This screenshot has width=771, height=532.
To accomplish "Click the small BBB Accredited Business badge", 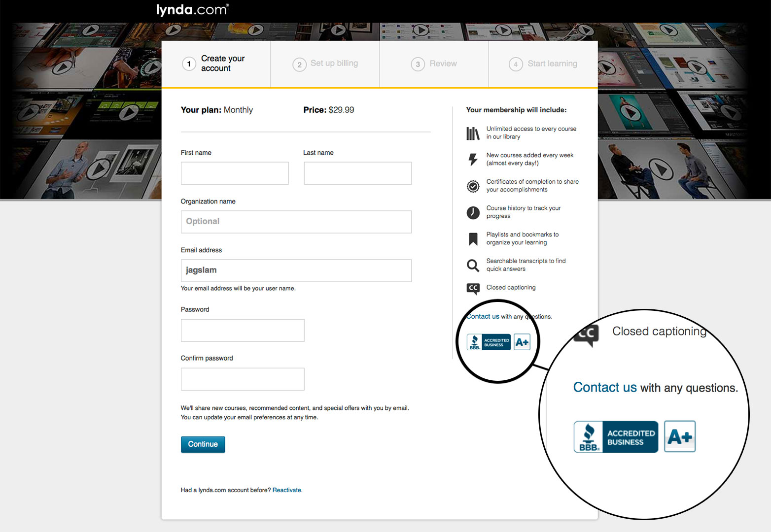I will (489, 342).
